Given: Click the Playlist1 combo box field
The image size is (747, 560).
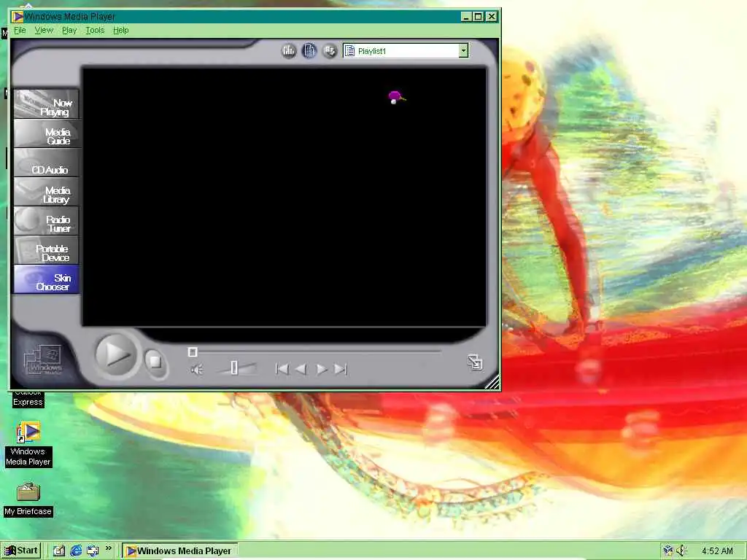Looking at the screenshot, I should pos(406,50).
